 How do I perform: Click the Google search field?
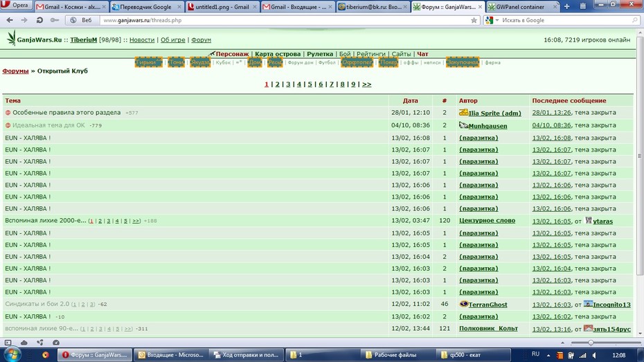tap(566, 20)
